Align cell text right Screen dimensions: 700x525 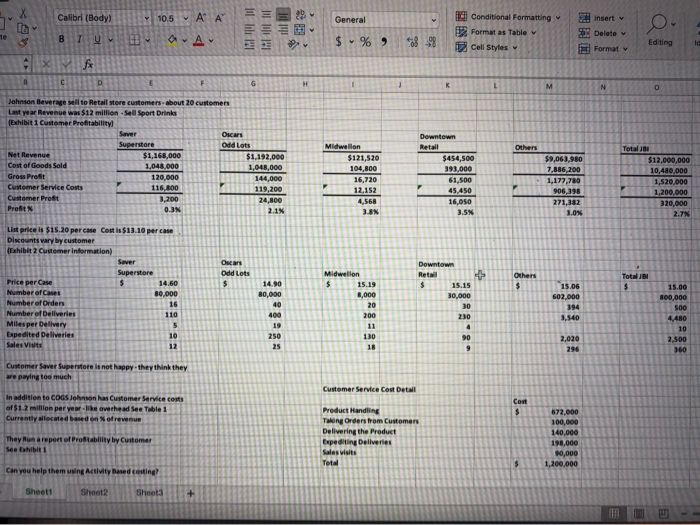tap(282, 30)
